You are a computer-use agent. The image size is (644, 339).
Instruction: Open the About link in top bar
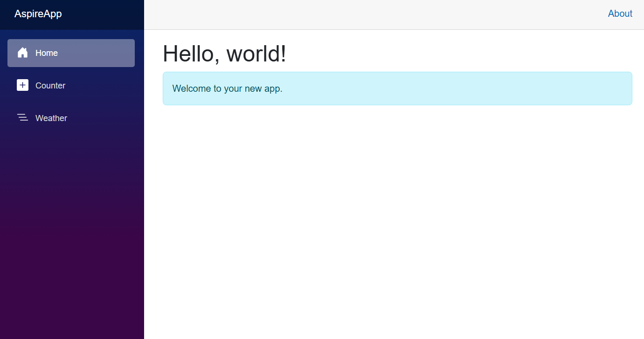click(x=620, y=14)
